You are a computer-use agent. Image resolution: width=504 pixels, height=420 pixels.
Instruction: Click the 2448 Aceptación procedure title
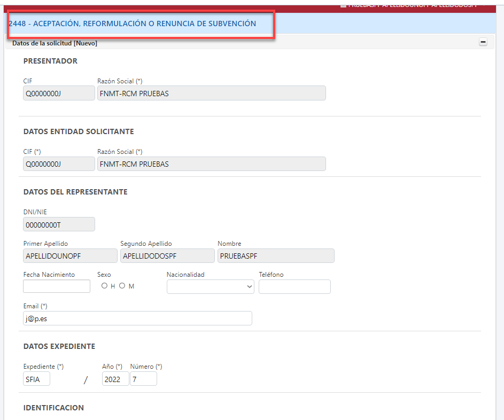(133, 24)
